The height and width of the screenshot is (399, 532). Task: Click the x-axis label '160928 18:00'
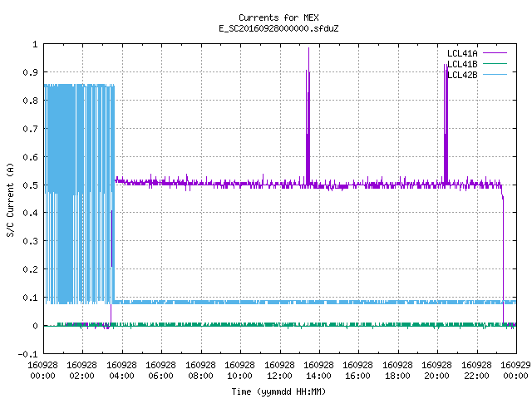point(397,371)
